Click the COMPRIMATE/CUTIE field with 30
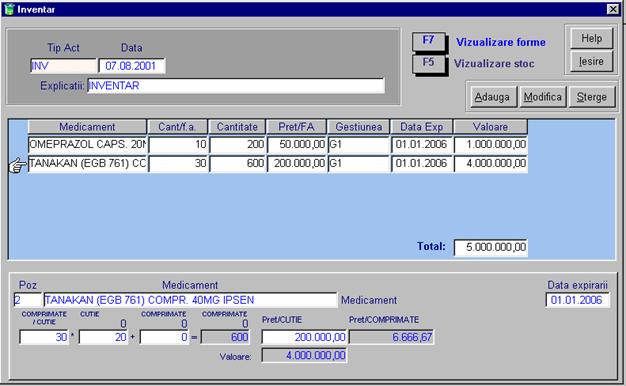Image resolution: width=626 pixels, height=386 pixels. click(44, 337)
